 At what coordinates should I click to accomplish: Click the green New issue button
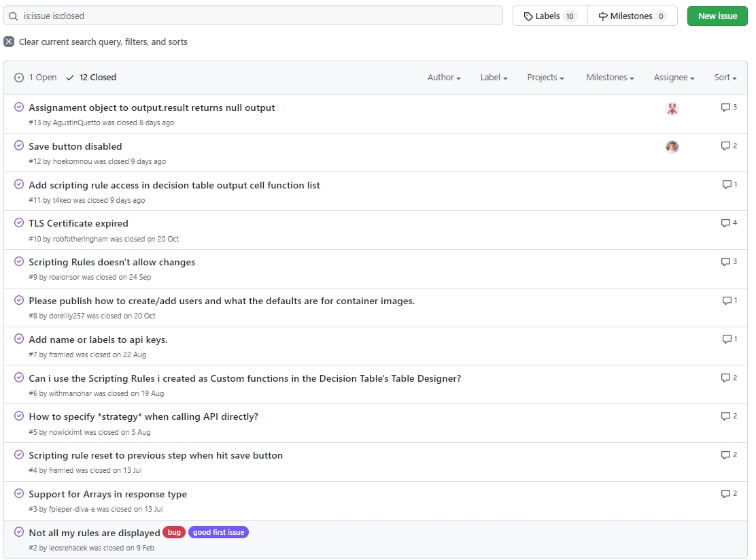(717, 16)
